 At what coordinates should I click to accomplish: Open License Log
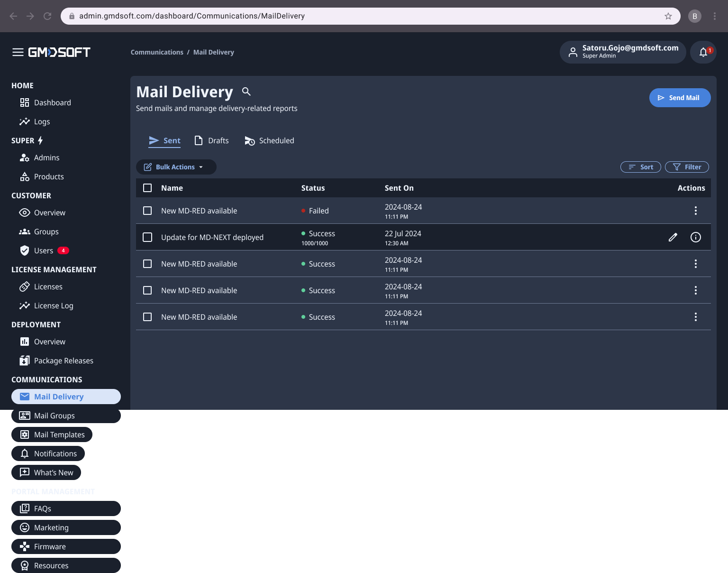pyautogui.click(x=46, y=305)
